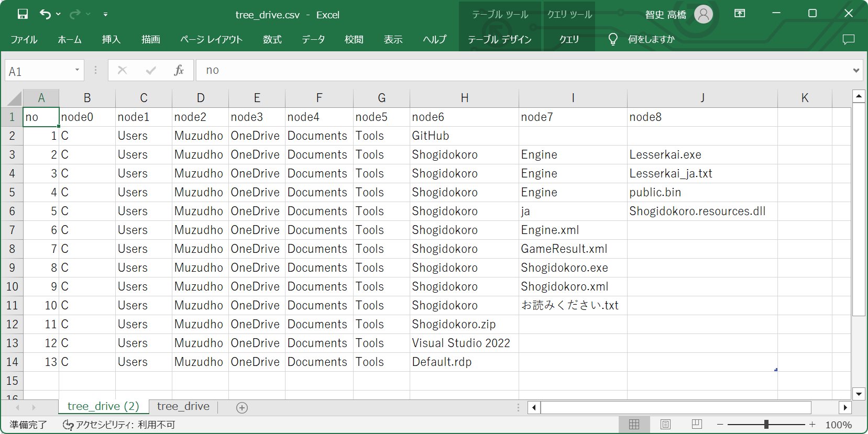The width and height of the screenshot is (868, 434).
Task: Select column J header
Action: 702,98
